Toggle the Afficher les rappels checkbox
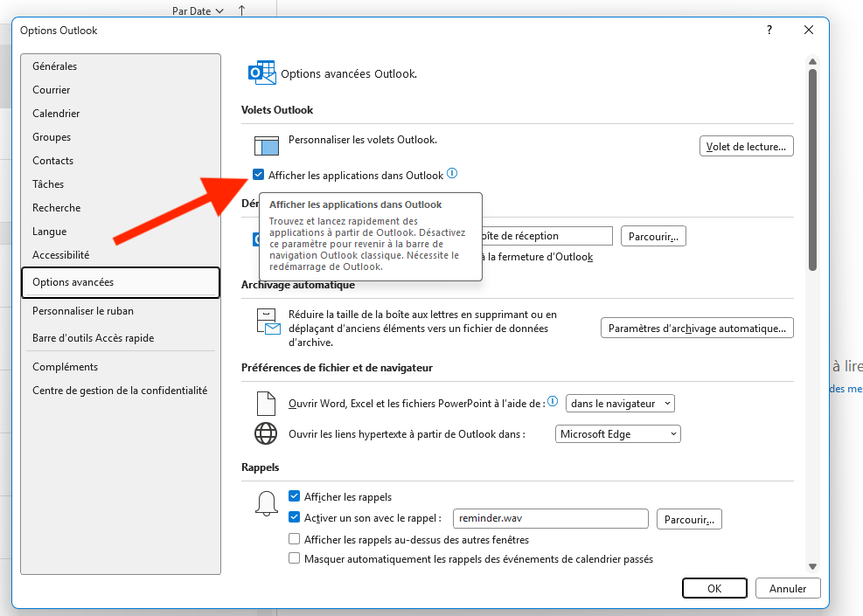The height and width of the screenshot is (616, 863). point(295,496)
